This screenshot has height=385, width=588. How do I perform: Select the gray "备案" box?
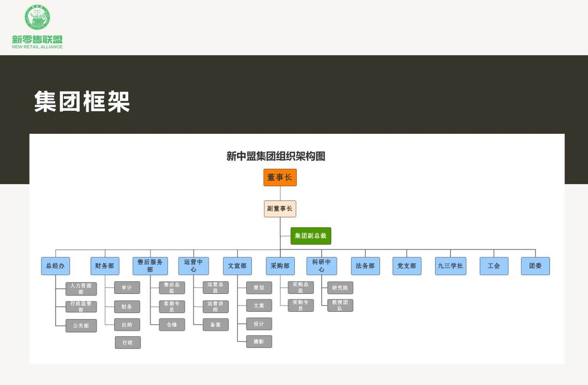tap(216, 325)
